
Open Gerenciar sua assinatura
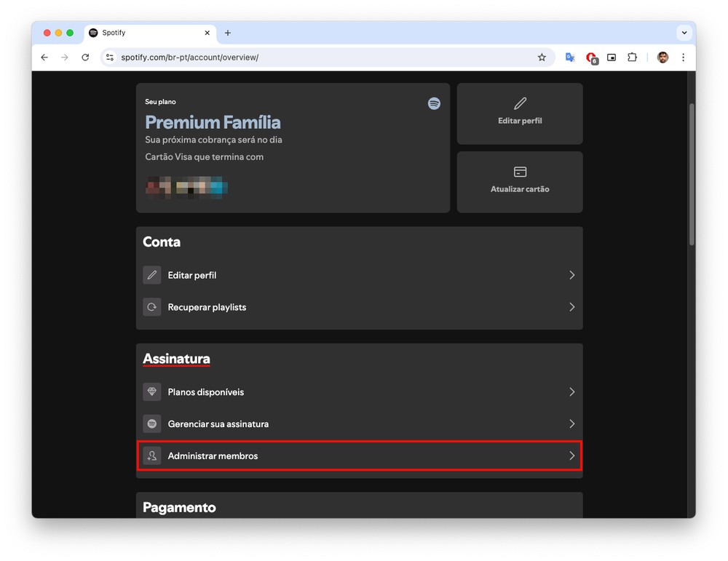click(360, 424)
